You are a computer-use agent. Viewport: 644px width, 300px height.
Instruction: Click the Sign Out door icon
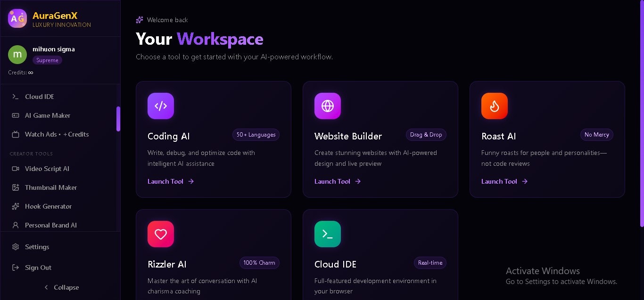[16, 268]
